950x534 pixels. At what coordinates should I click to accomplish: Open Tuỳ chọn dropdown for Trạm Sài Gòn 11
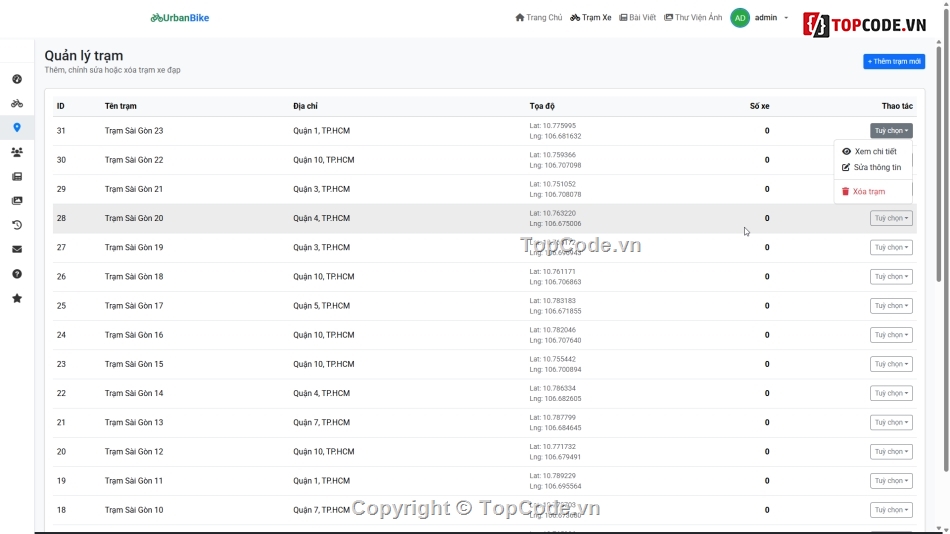[891, 481]
